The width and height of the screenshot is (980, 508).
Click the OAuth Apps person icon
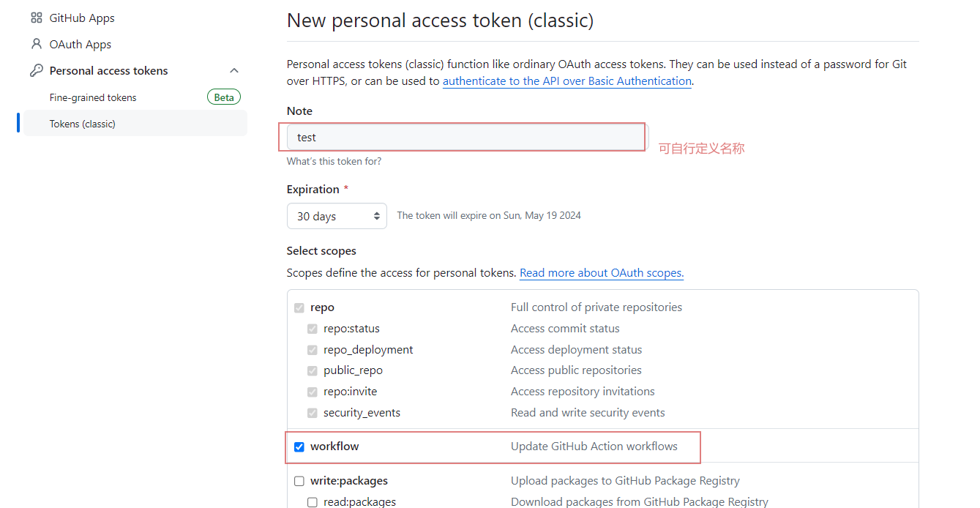(37, 44)
